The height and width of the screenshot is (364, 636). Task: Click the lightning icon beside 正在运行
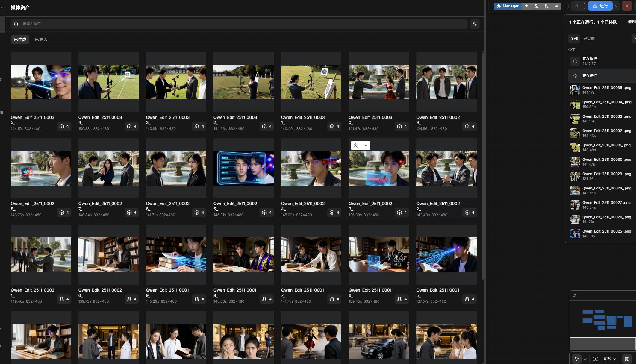(575, 76)
